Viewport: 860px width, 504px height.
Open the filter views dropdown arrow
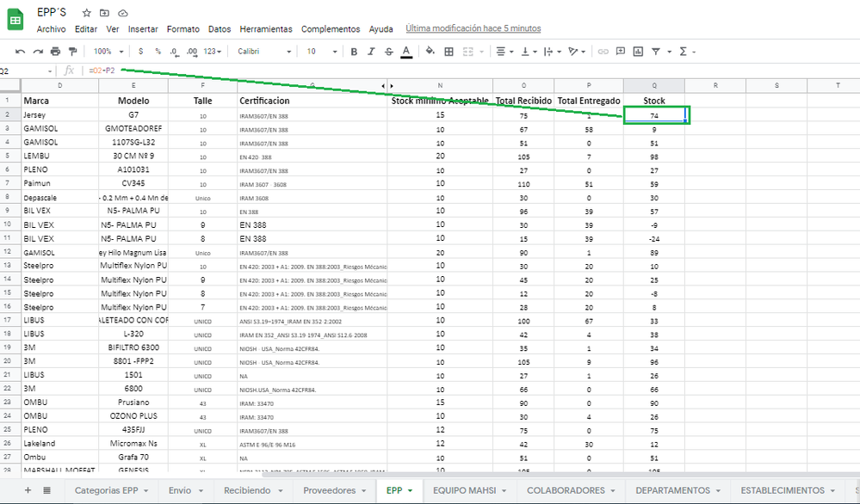(x=669, y=52)
